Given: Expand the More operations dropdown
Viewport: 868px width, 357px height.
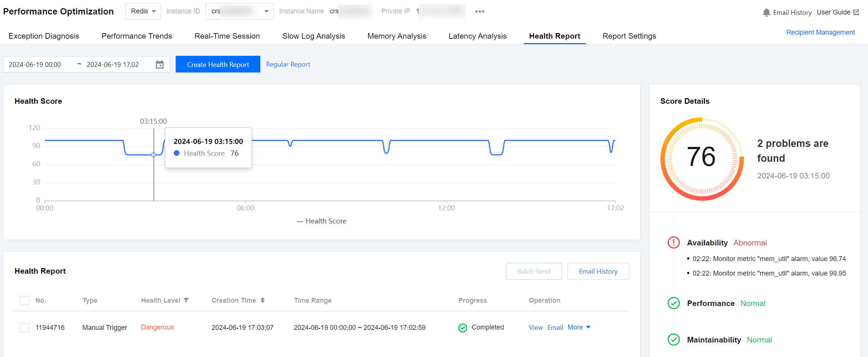Looking at the screenshot, I should 579,327.
